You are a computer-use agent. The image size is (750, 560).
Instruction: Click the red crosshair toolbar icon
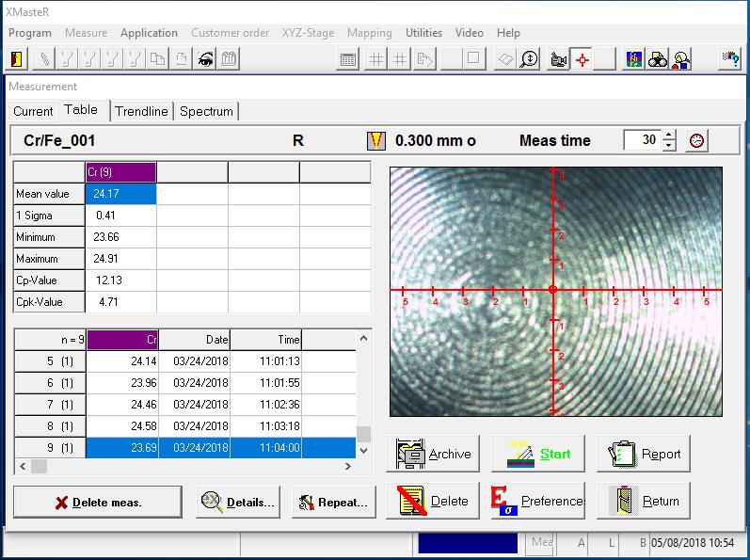point(582,59)
